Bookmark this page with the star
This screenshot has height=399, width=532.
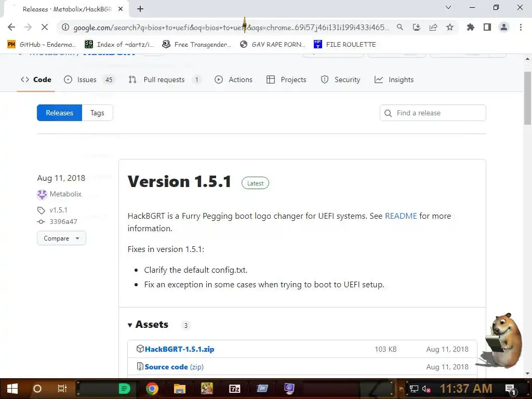[x=450, y=27]
